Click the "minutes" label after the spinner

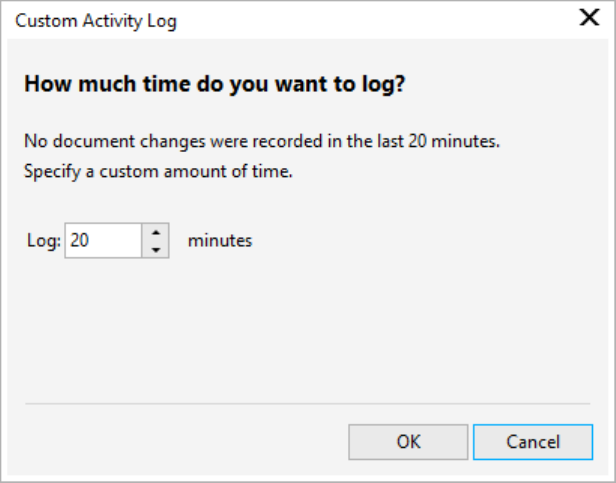tap(220, 240)
